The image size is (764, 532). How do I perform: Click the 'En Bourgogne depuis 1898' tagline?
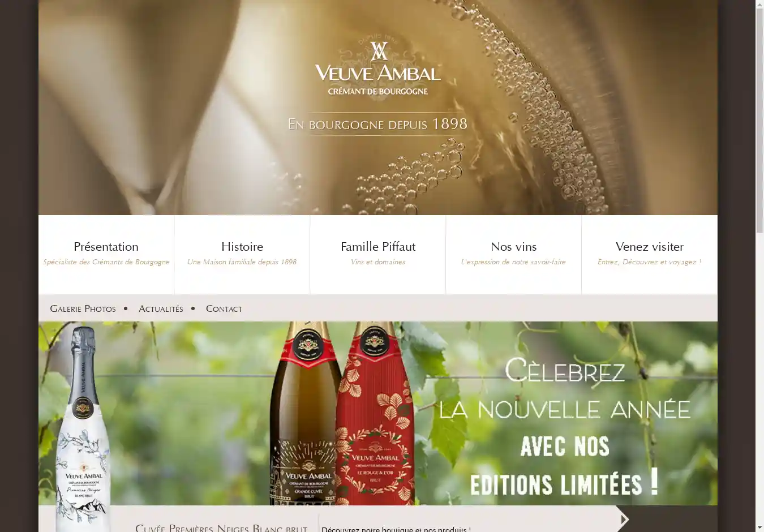378,124
